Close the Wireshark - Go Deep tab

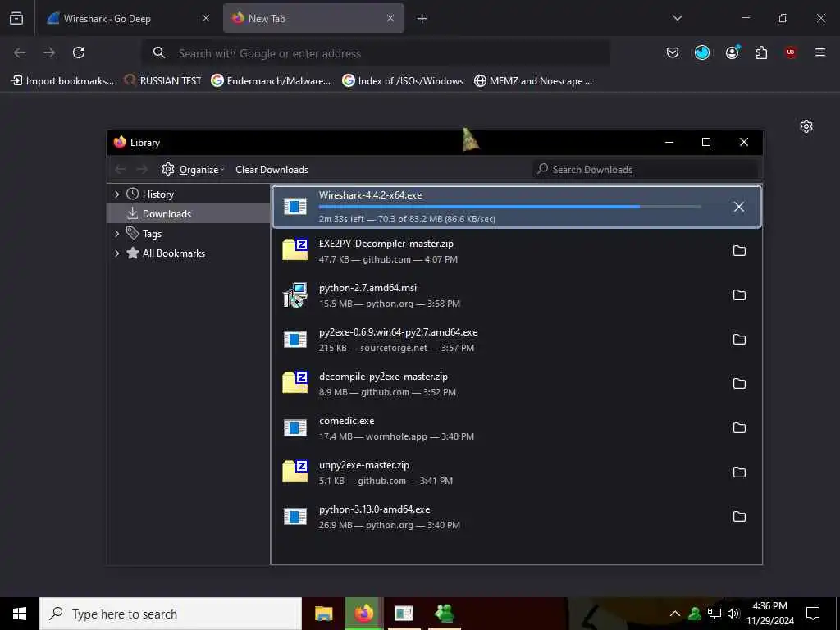[x=206, y=18]
